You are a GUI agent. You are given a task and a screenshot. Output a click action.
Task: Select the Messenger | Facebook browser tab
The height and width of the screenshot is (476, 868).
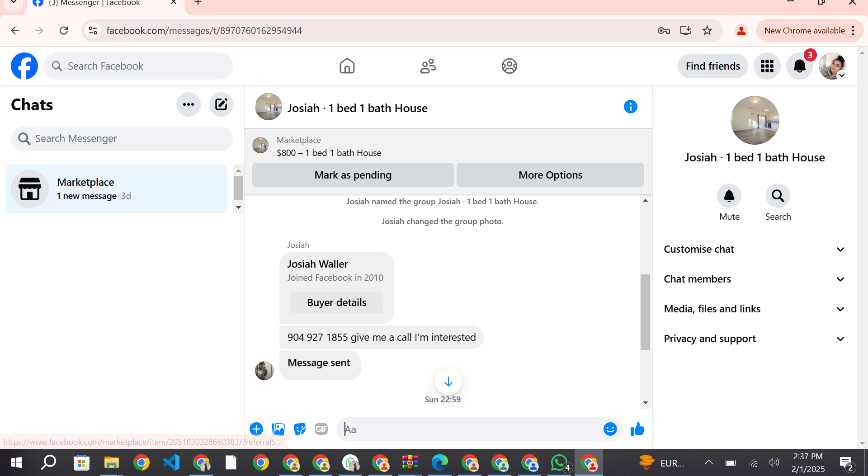tap(105, 4)
